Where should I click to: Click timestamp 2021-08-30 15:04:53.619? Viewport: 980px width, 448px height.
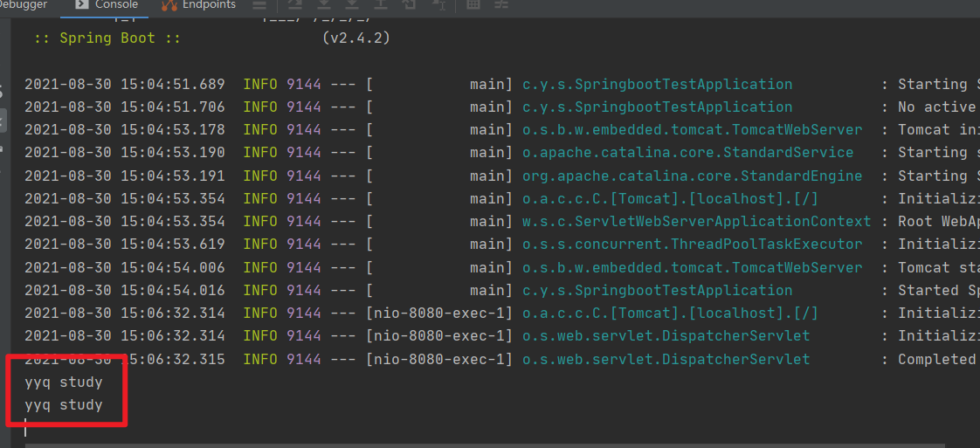pos(124,245)
